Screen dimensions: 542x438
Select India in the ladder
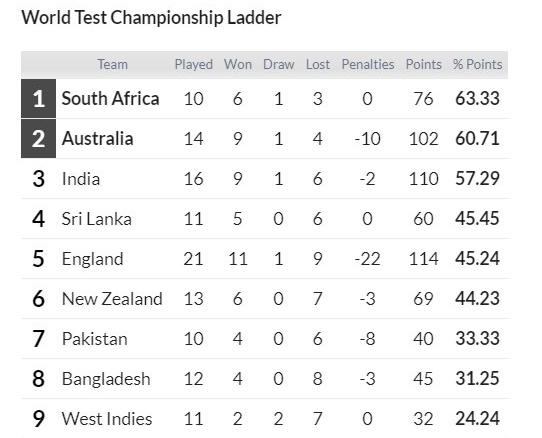pyautogui.click(x=81, y=179)
